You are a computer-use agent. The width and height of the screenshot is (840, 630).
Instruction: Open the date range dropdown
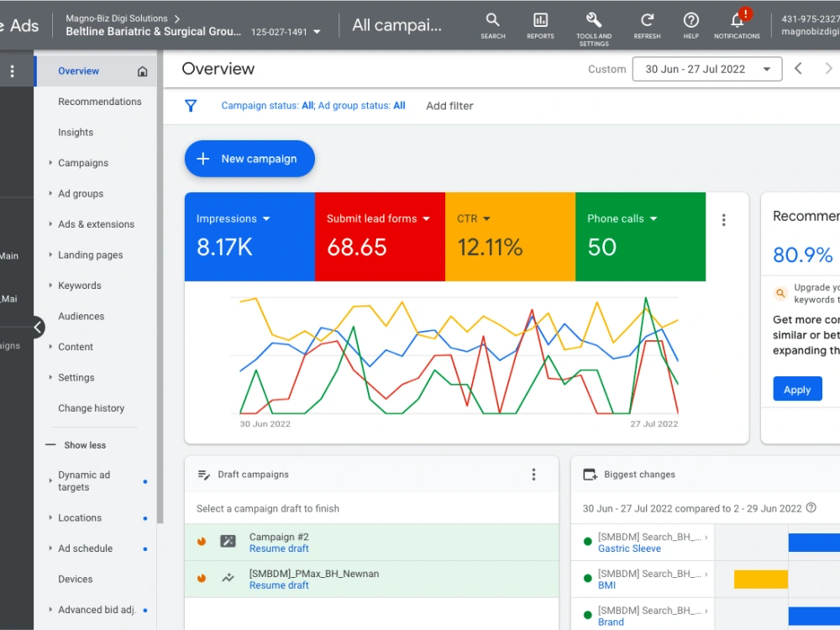pyautogui.click(x=706, y=69)
